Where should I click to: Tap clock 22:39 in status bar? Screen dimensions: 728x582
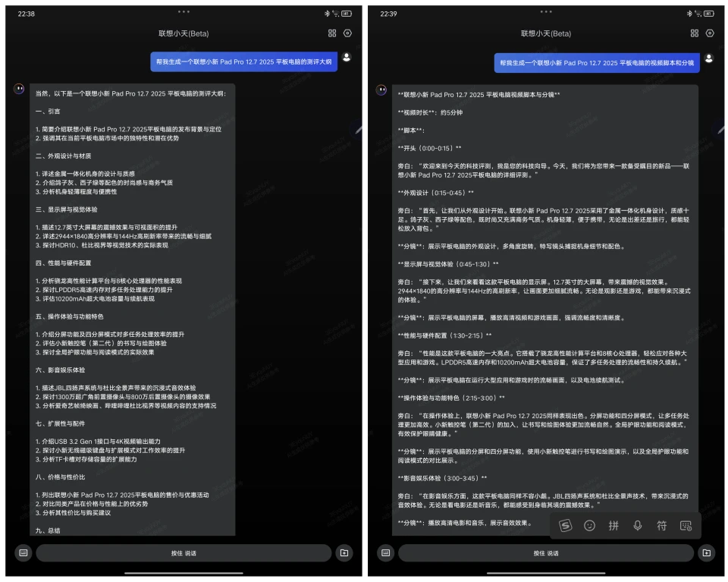tap(388, 14)
